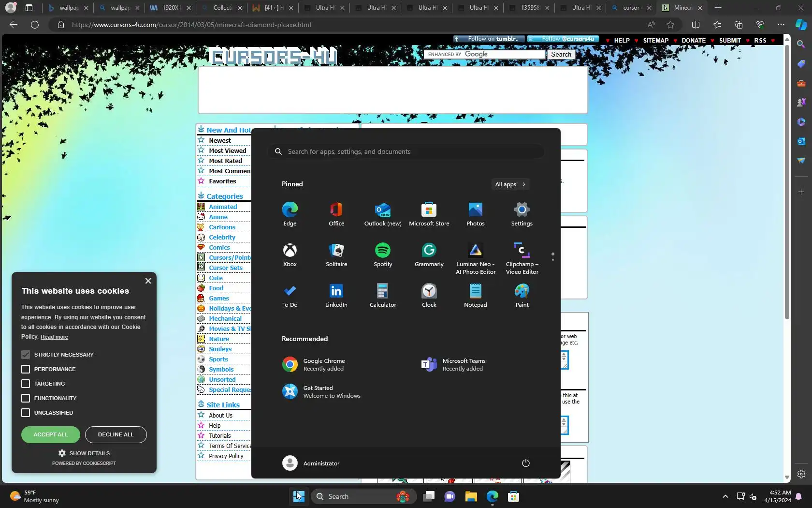Launch Spotify from pinned apps

[x=383, y=254]
